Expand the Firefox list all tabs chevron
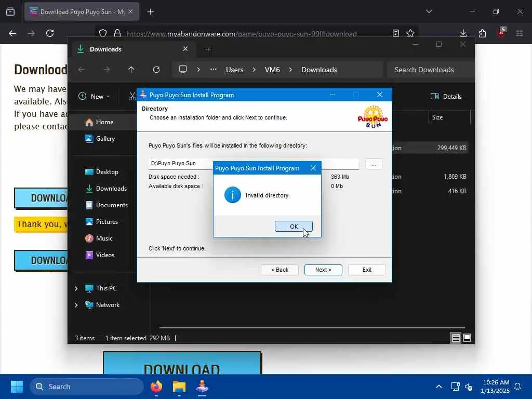 point(429,11)
